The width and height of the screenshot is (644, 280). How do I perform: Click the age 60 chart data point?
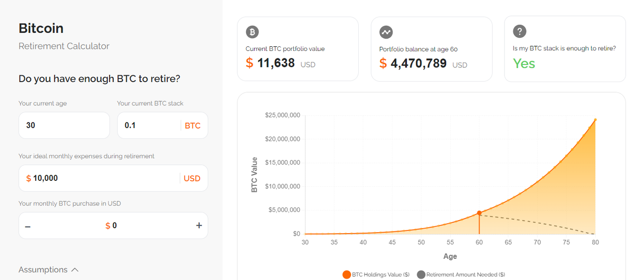479,213
